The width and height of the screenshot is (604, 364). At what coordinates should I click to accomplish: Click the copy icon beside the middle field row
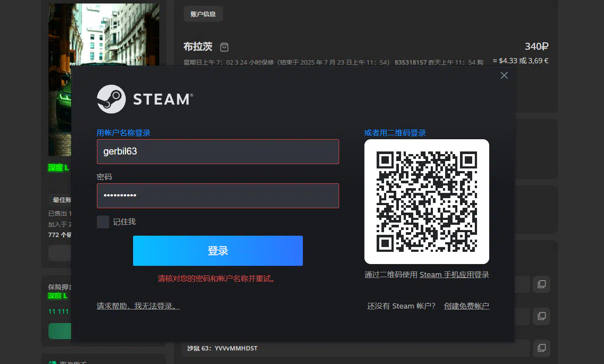pyautogui.click(x=542, y=316)
